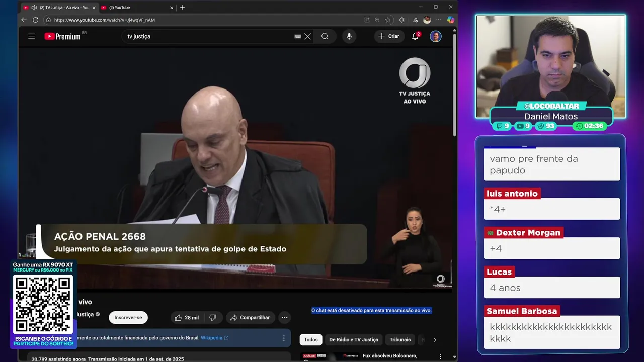Screen dimensions: 644x362
Task: Maximize the browser window
Action: click(436, 7)
